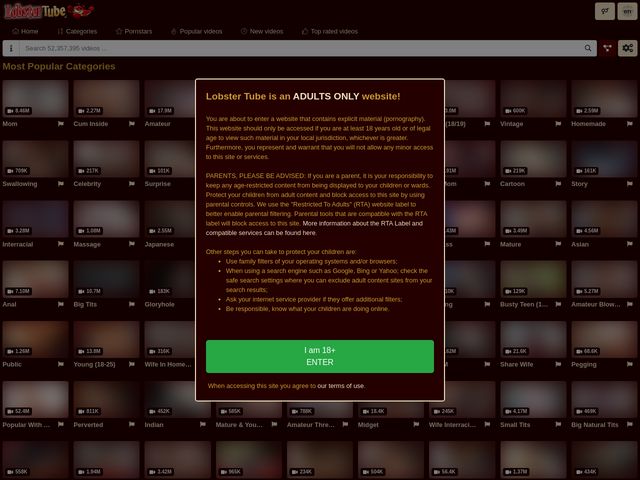Image resolution: width=640 pixels, height=480 pixels.
Task: Confirm age with I am 18+ ENTER button
Action: 320,356
